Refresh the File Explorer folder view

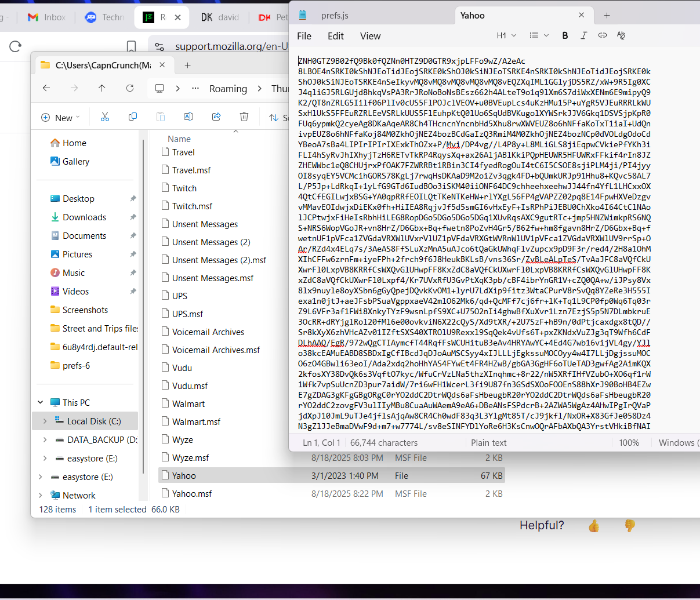[130, 88]
